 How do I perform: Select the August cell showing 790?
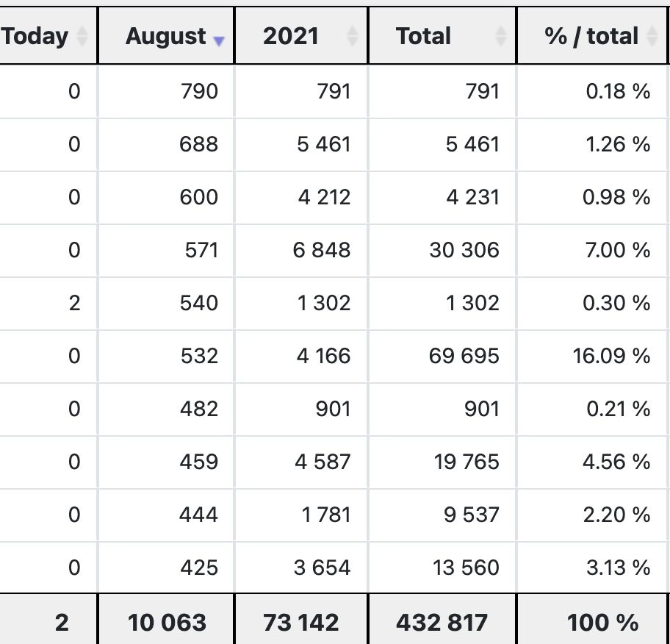coord(166,91)
